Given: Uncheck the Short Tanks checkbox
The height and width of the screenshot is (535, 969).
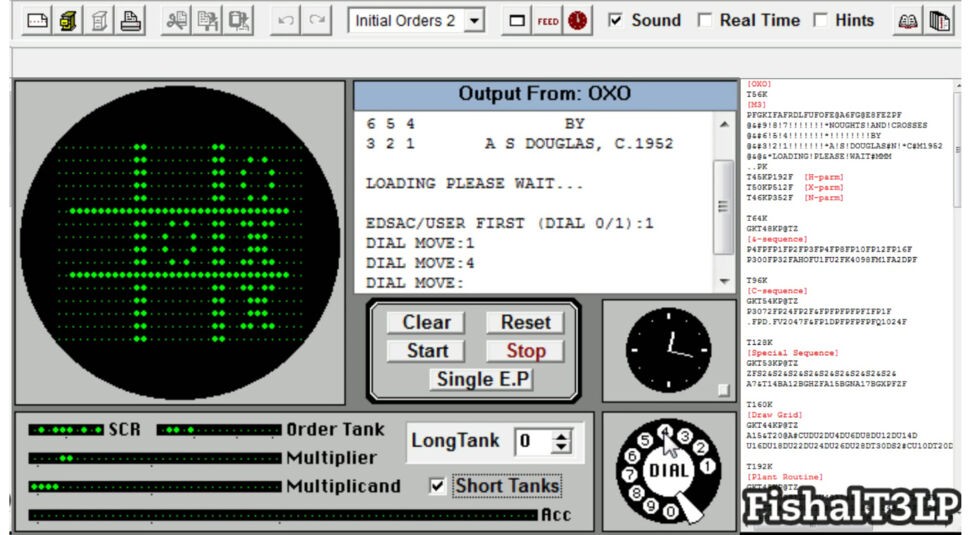Looking at the screenshot, I should 437,486.
